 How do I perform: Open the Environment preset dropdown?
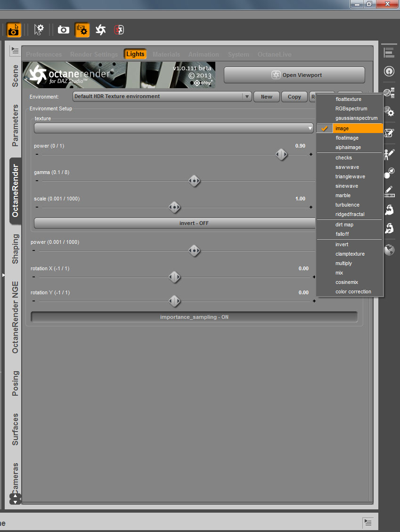(x=162, y=96)
